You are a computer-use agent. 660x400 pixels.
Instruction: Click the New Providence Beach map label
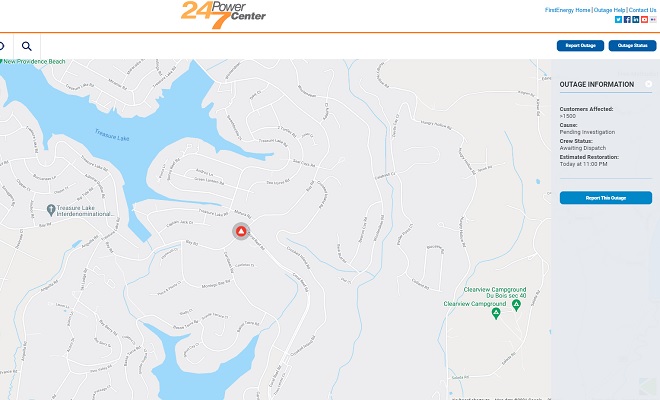[x=33, y=61]
